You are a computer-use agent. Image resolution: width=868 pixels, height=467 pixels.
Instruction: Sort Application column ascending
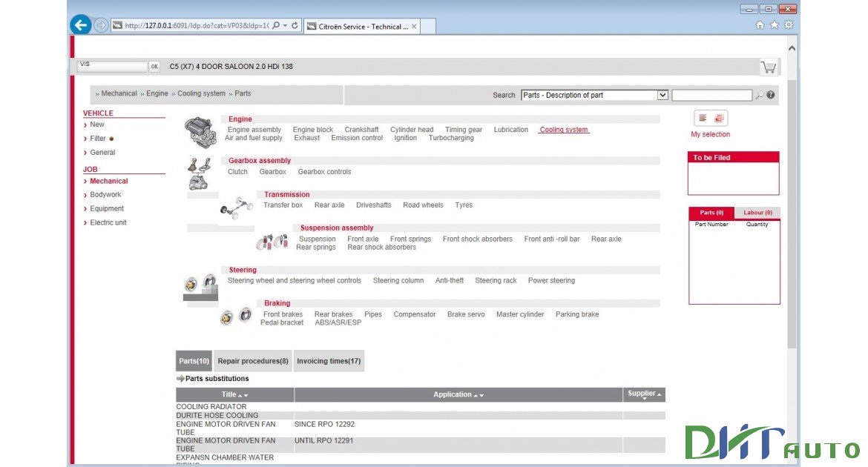(476, 395)
